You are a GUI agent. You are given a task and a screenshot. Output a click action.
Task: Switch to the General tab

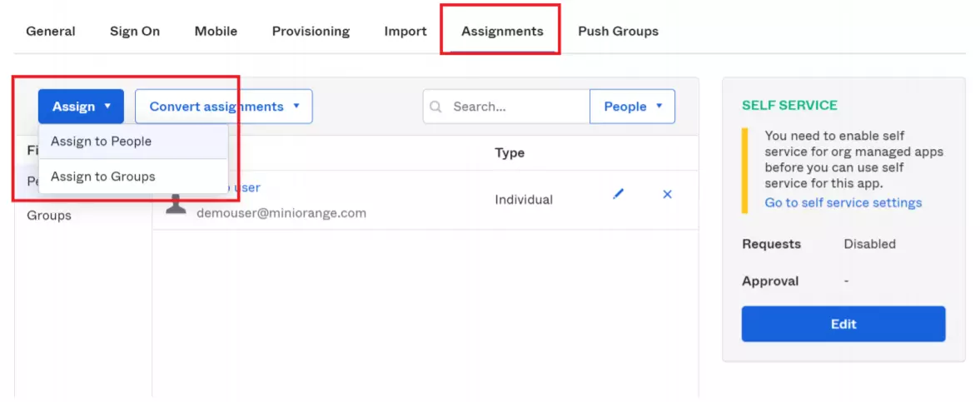click(x=51, y=31)
